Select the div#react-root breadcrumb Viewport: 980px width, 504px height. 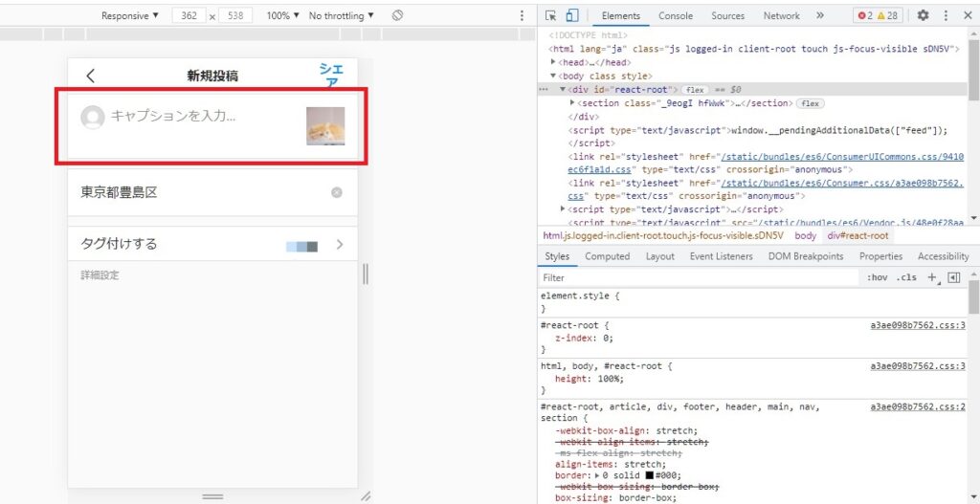tap(857, 236)
